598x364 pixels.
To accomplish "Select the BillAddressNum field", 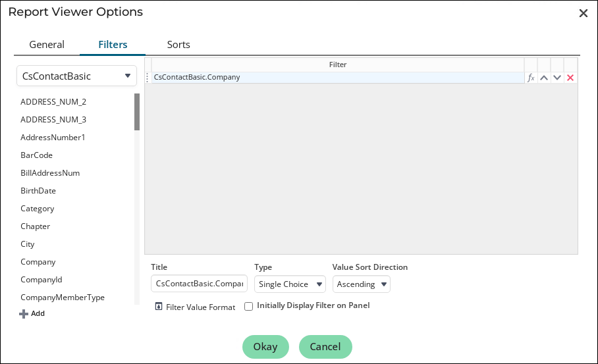I will (50, 173).
